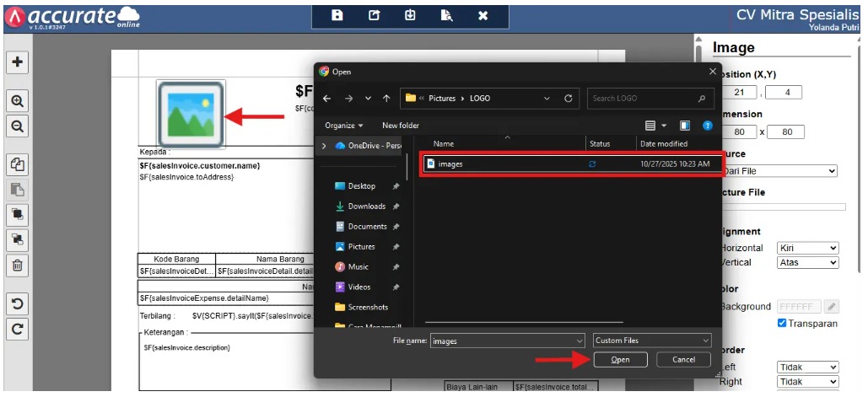Open Right border dropdown
Viewport: 868px width, 397px height.
(x=807, y=382)
